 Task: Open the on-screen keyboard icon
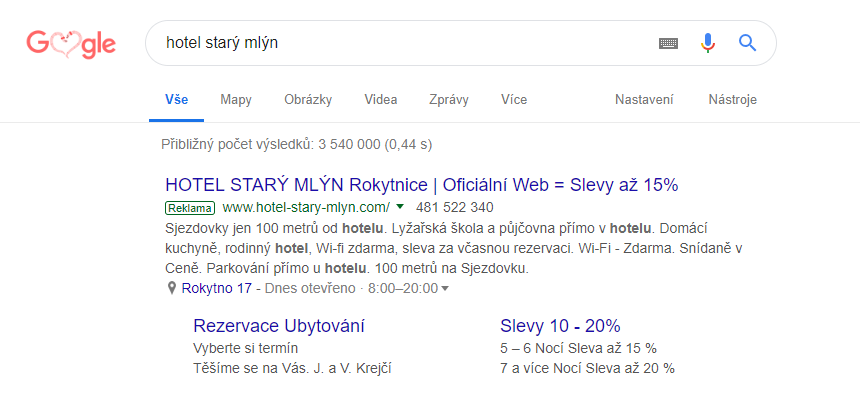point(668,43)
